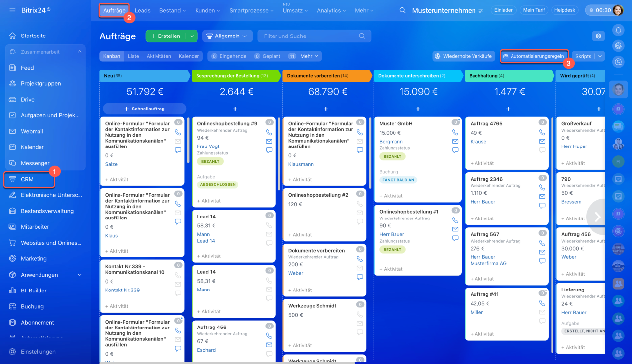The width and height of the screenshot is (632, 364).
Task: Click the Bergmann contact link
Action: coord(391,142)
